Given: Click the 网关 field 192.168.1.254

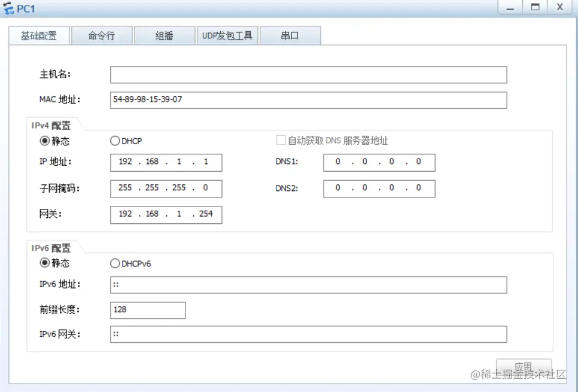Looking at the screenshot, I should [x=166, y=215].
